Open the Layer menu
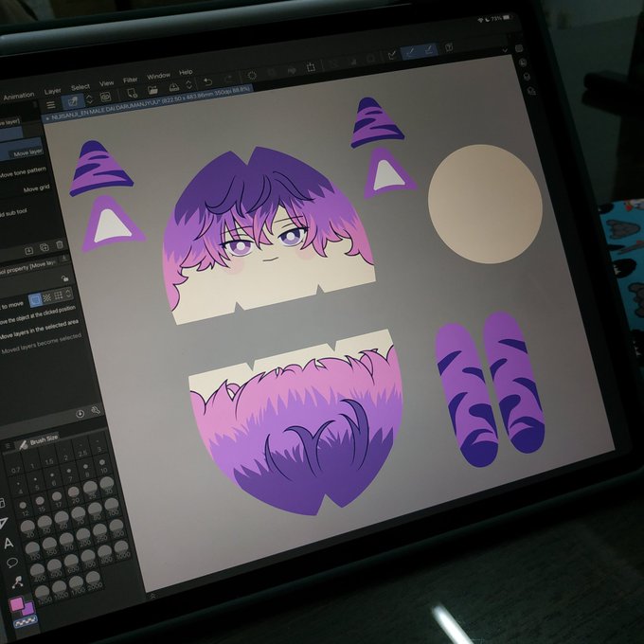 [x=53, y=91]
